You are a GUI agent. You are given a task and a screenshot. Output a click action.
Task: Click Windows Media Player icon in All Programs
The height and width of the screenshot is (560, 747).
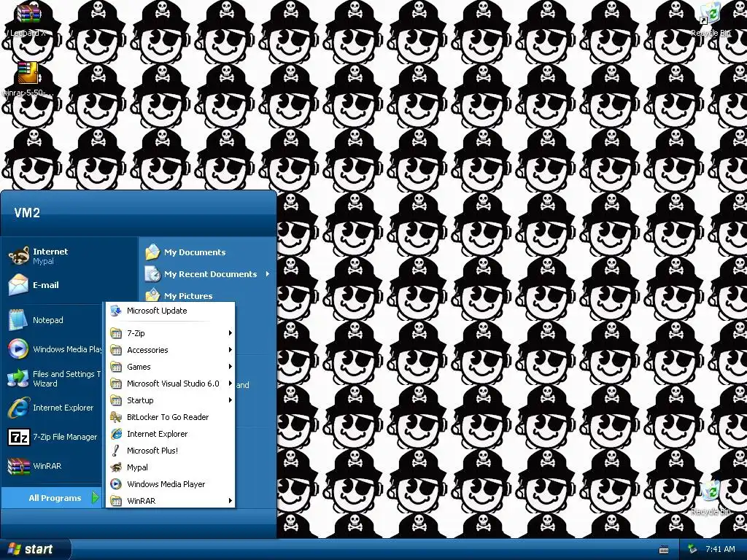116,484
